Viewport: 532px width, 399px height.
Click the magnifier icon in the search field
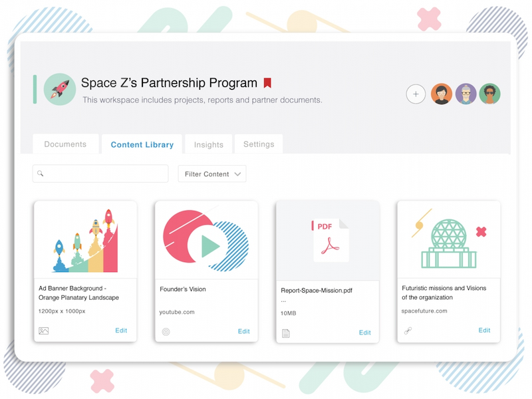tap(41, 174)
